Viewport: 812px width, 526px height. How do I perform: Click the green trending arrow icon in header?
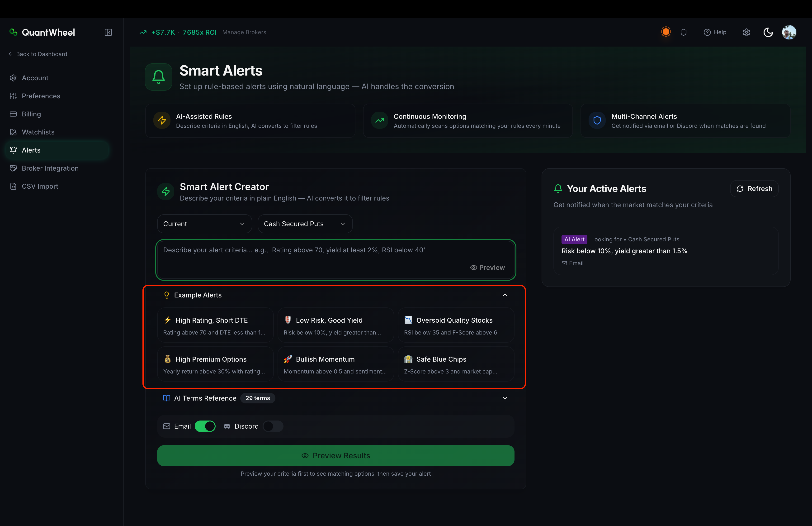pos(143,32)
